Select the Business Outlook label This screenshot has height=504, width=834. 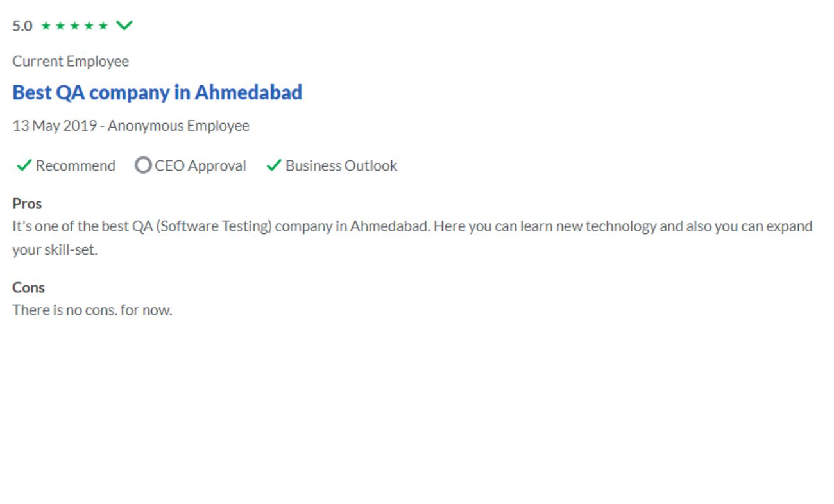tap(341, 165)
